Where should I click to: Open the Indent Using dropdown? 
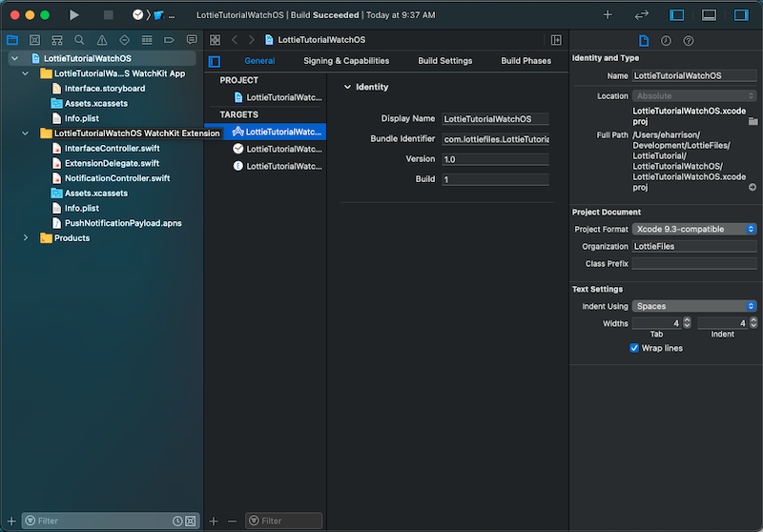click(x=694, y=306)
